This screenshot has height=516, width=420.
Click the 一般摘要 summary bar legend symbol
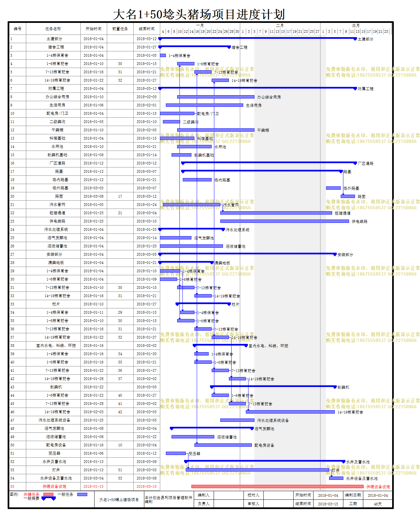(48, 498)
